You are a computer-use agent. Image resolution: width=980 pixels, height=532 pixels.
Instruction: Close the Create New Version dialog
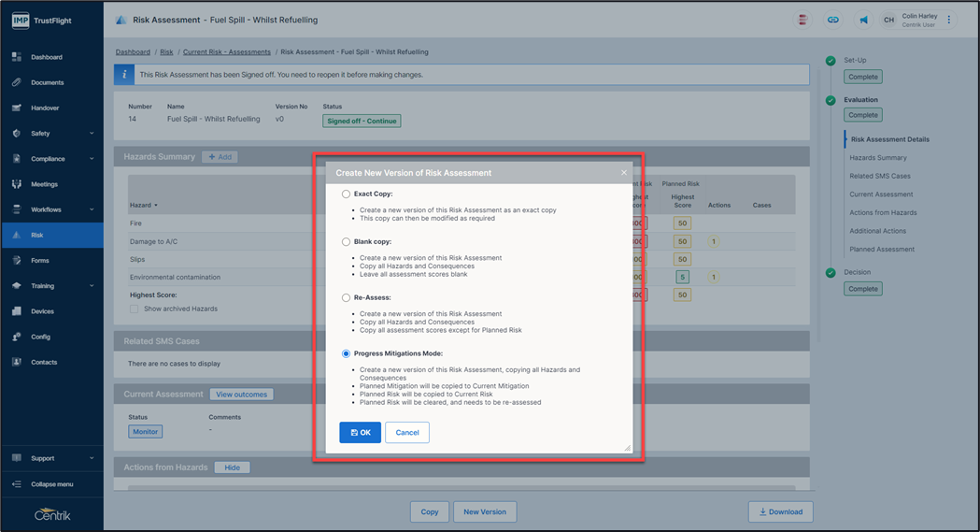tap(624, 173)
